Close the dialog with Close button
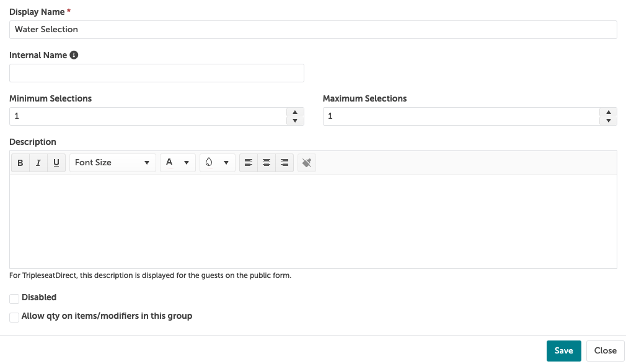Image resolution: width=626 pixels, height=364 pixels. 606,351
